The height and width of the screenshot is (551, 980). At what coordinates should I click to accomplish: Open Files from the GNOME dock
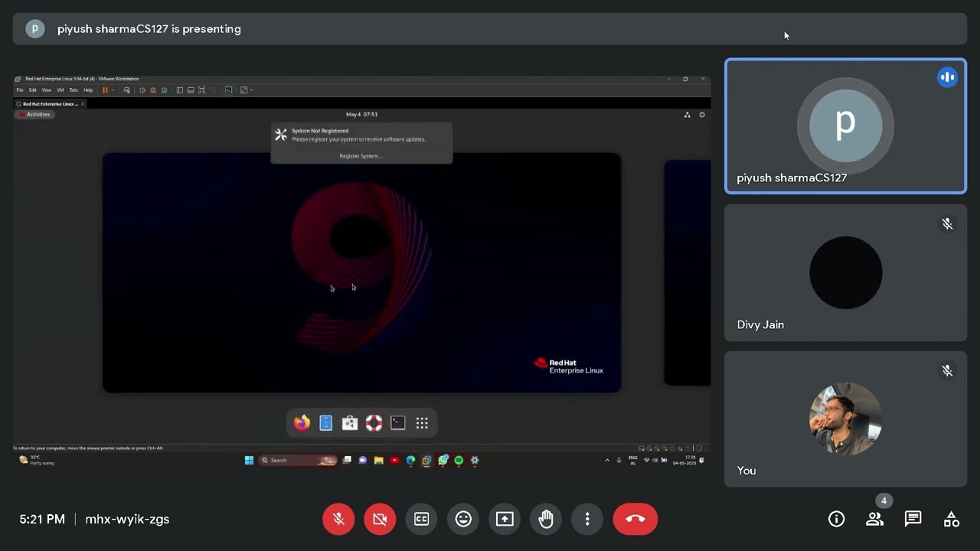(x=325, y=422)
